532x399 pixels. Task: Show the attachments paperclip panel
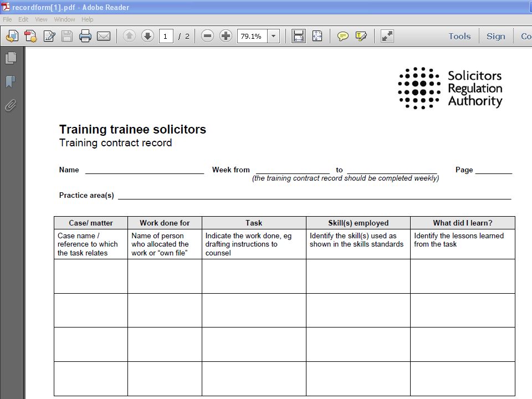(11, 105)
